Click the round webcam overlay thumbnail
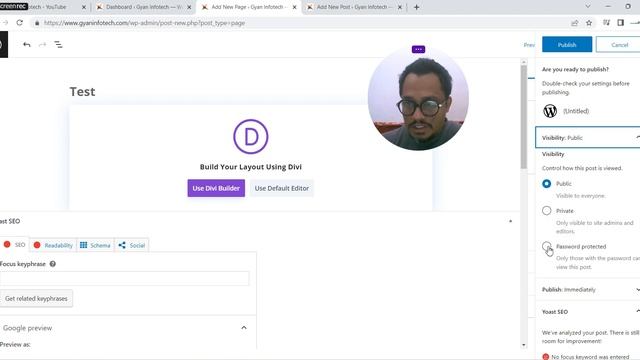 point(418,99)
